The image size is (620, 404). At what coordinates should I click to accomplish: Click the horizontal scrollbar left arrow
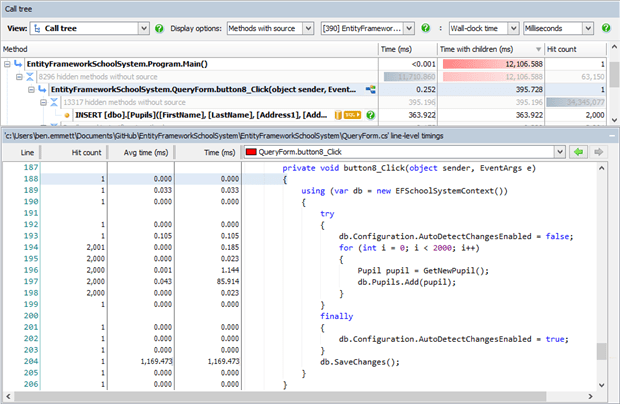tap(8, 396)
